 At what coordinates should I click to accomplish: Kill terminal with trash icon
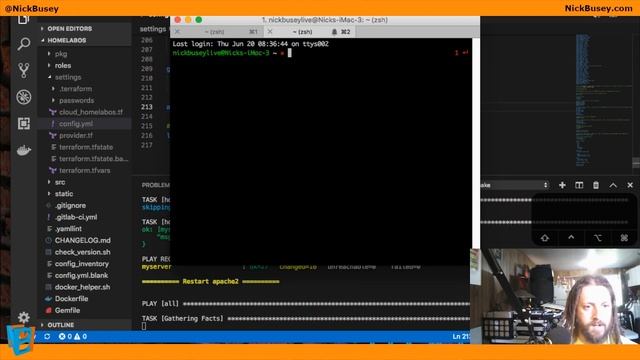click(x=596, y=185)
